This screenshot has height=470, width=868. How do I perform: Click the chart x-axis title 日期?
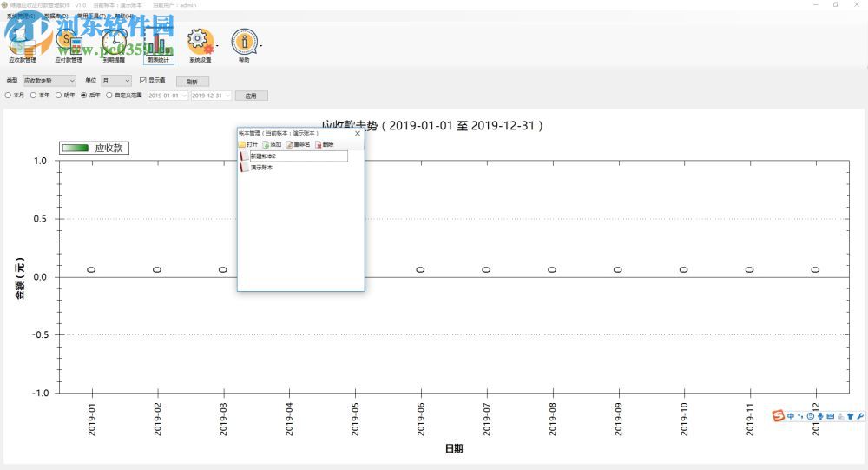pos(454,448)
